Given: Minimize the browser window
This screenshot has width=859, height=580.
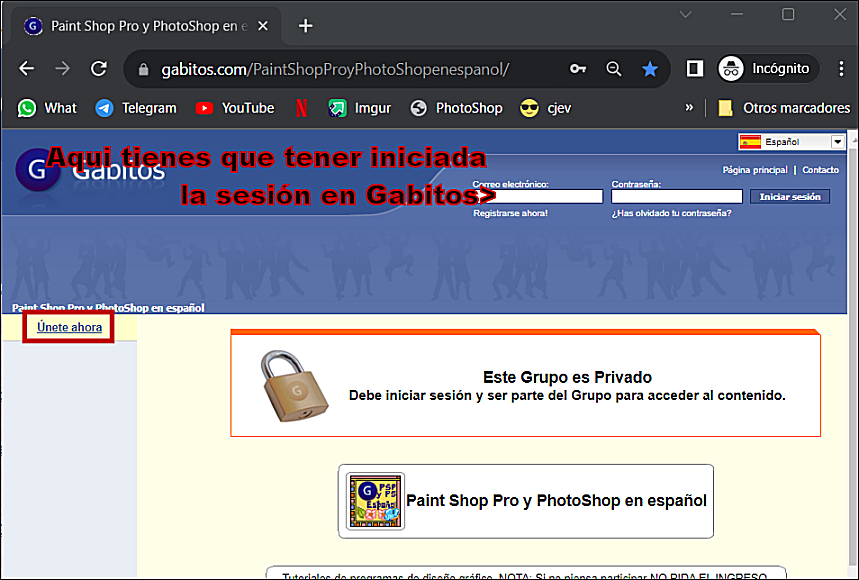Looking at the screenshot, I should point(736,14).
